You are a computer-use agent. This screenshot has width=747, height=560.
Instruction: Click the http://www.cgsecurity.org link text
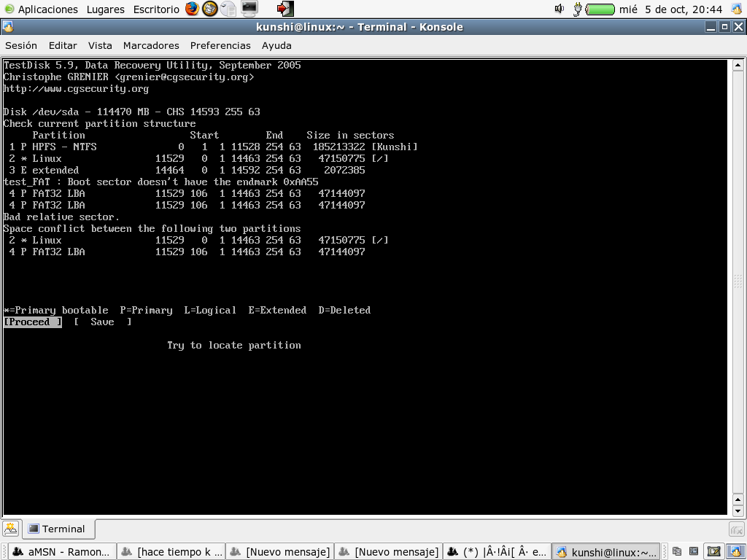pyautogui.click(x=76, y=88)
